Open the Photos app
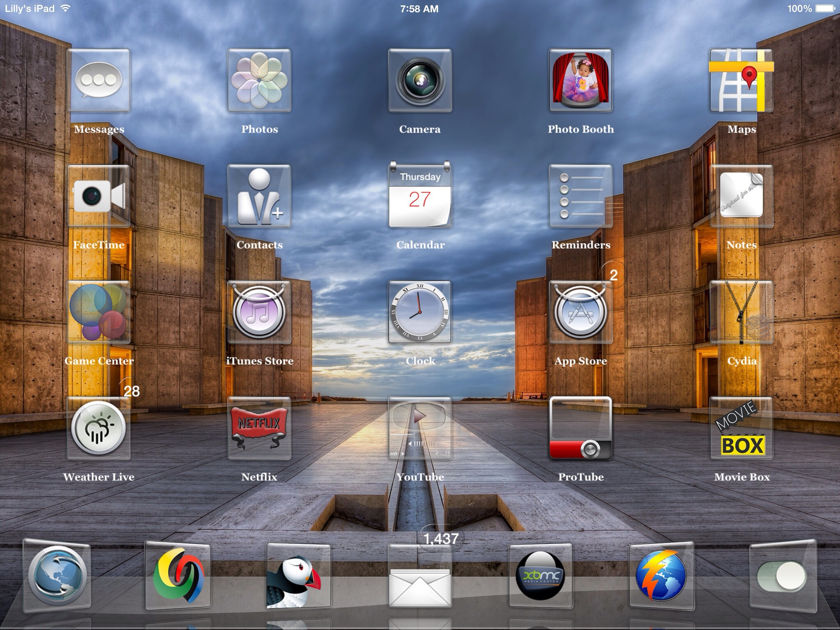The height and width of the screenshot is (630, 840). point(259,80)
